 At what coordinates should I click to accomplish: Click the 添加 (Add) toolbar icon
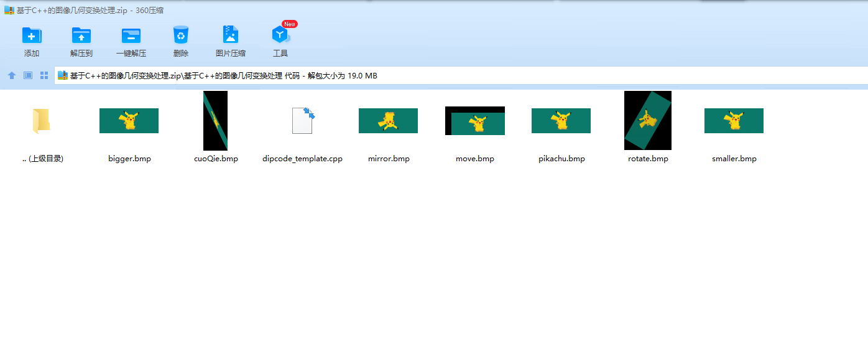(32, 35)
